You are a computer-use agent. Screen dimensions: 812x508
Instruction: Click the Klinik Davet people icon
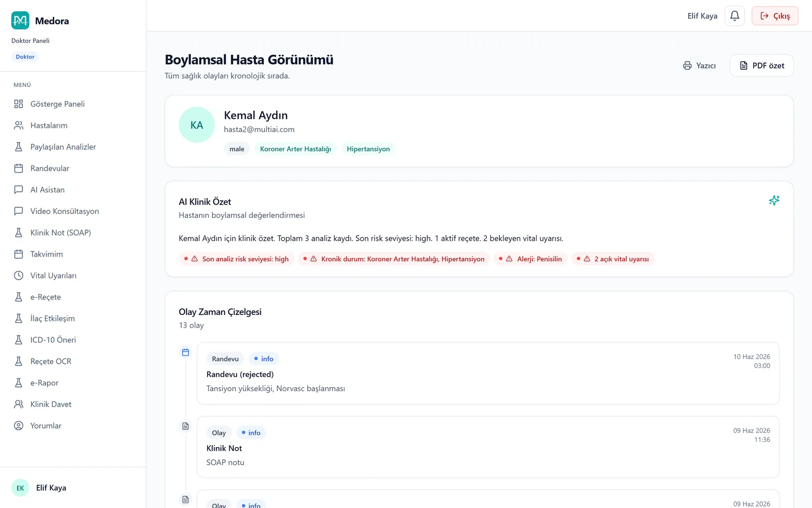pyautogui.click(x=19, y=404)
